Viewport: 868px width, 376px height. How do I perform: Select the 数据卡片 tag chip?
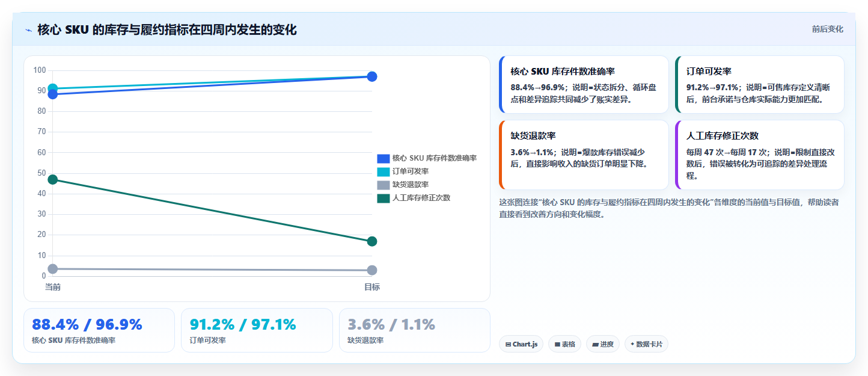tap(646, 344)
